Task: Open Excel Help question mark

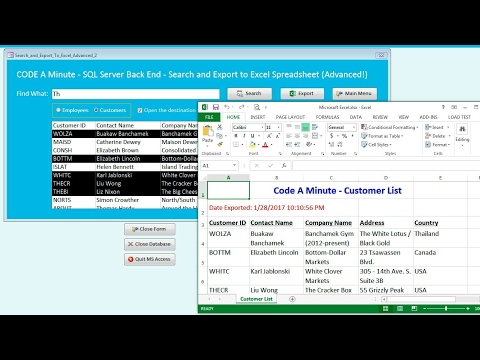Action: 443,107
